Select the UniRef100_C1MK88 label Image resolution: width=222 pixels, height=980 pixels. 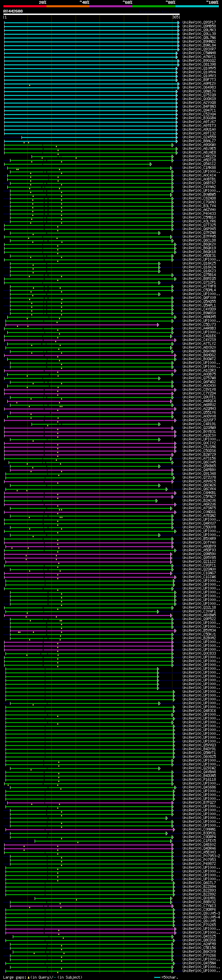tap(199, 168)
